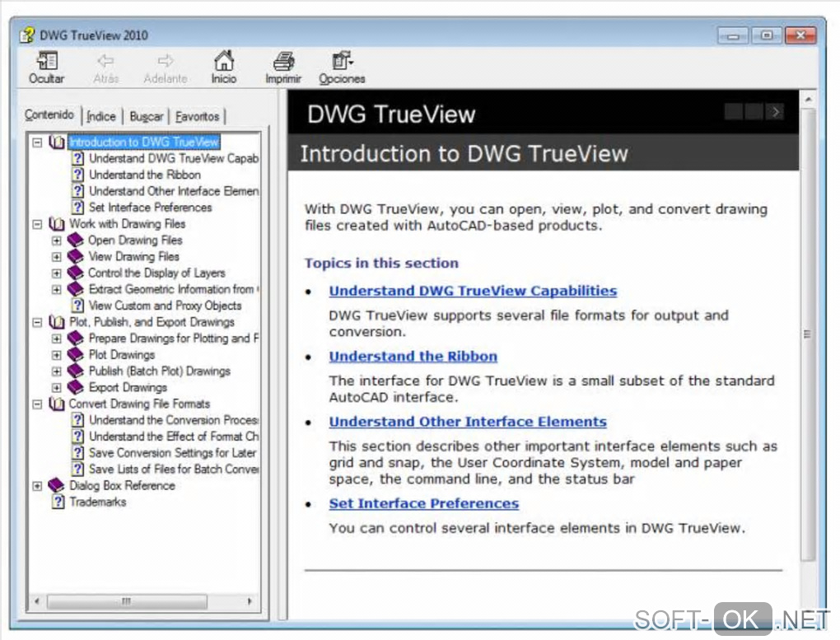Expand the Dialog Box Reference node
Image resolution: width=840 pixels, height=640 pixels.
(x=37, y=486)
